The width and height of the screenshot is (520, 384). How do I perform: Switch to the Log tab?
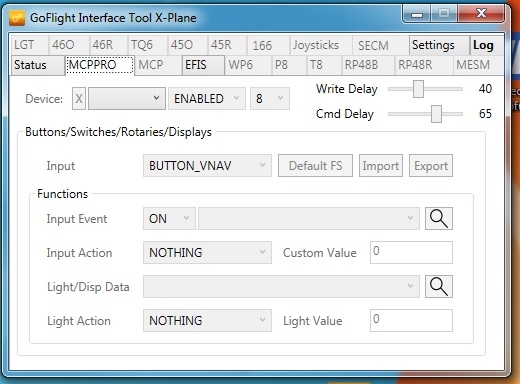click(x=487, y=45)
